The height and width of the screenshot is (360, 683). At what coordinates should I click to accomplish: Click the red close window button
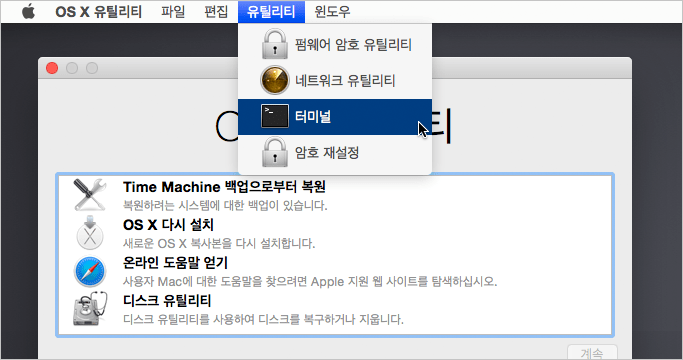click(x=52, y=68)
